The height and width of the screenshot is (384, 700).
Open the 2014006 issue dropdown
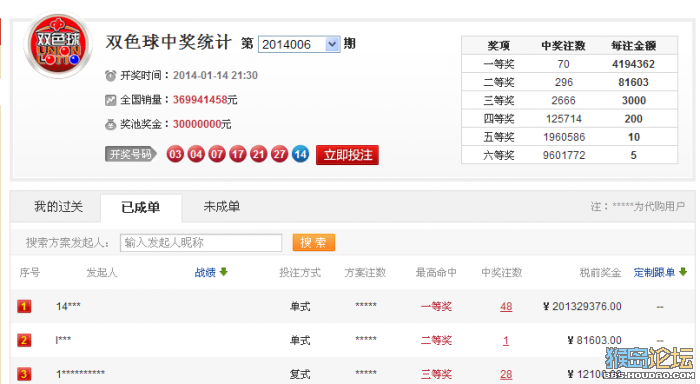click(x=299, y=44)
